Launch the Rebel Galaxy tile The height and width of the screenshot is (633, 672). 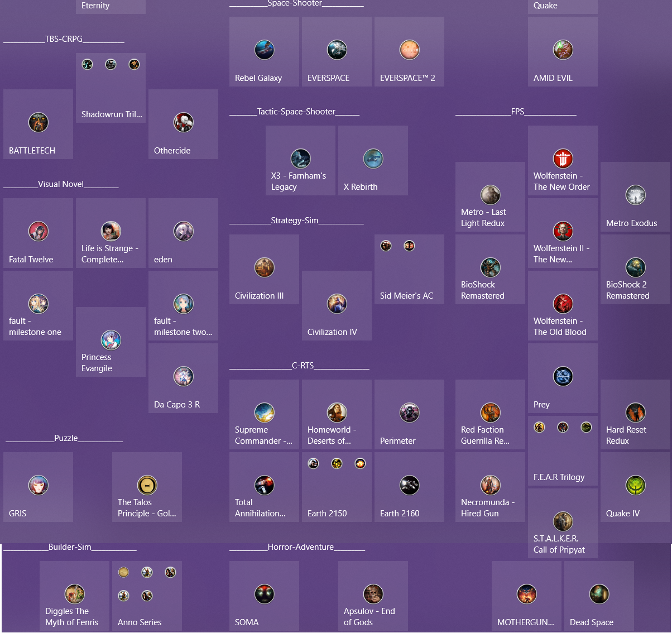point(264,51)
